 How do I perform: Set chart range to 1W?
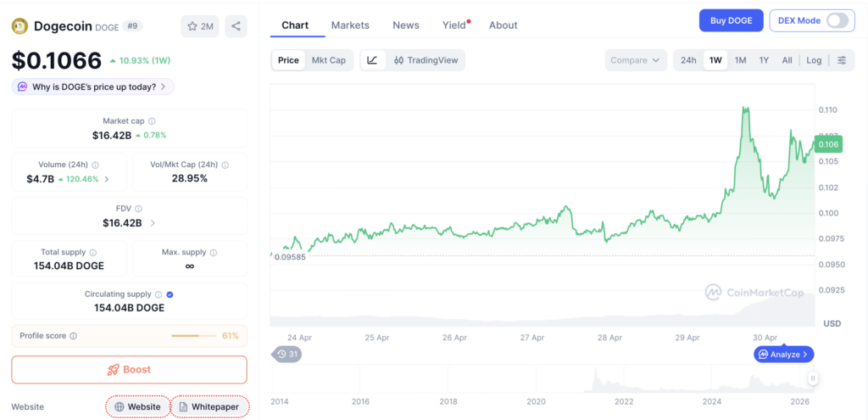pos(715,60)
